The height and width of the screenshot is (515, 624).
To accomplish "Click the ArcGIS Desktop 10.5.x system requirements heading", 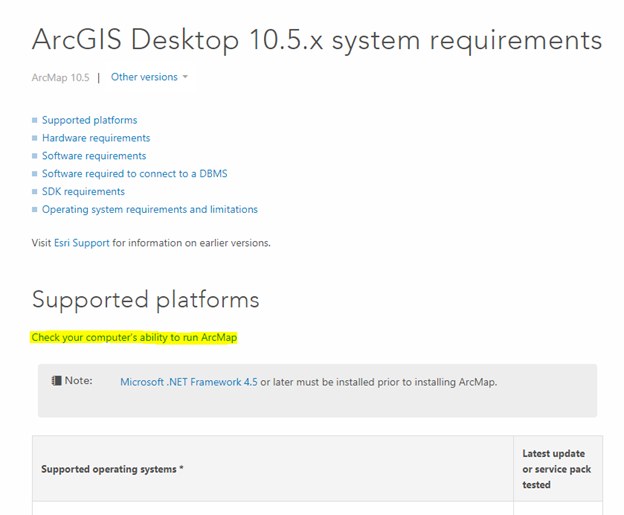I will click(317, 40).
